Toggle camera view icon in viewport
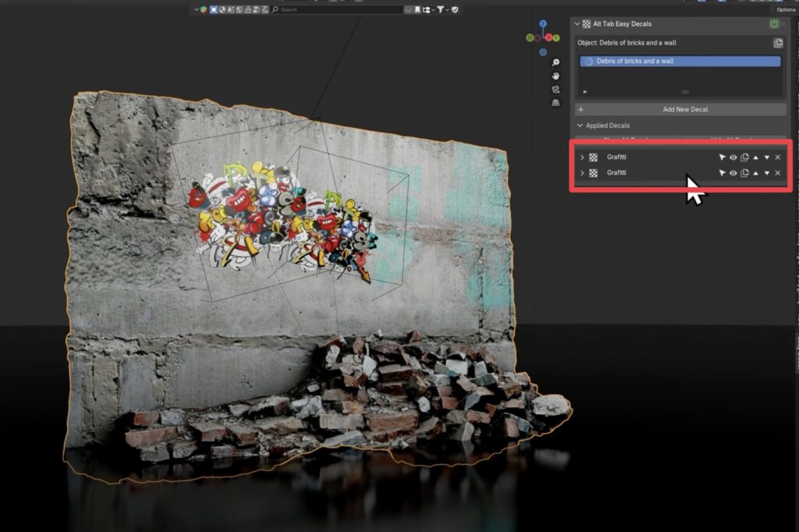Viewport: 799px width, 532px height. coord(556,89)
